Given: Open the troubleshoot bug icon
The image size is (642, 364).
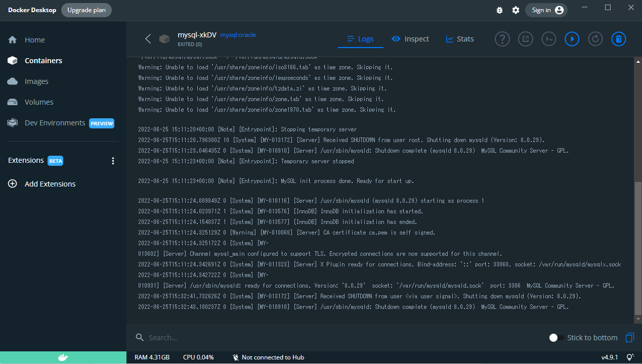Looking at the screenshot, I should tap(500, 10).
